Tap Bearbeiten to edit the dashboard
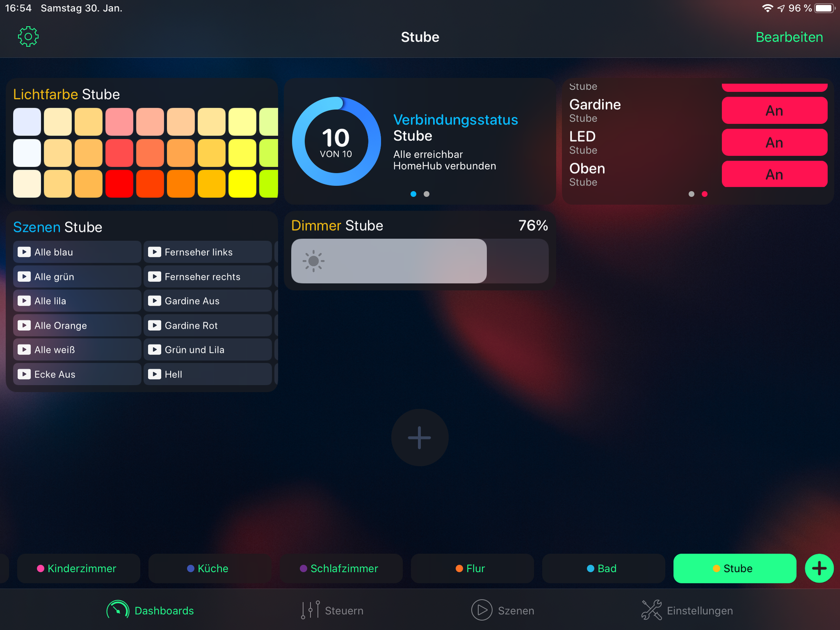The image size is (840, 630). coord(789,37)
